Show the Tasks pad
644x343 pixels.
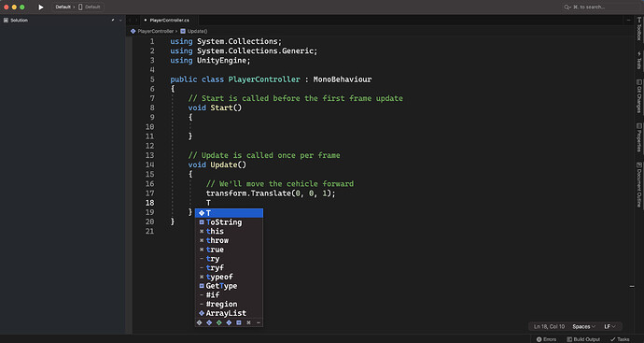(x=620, y=339)
